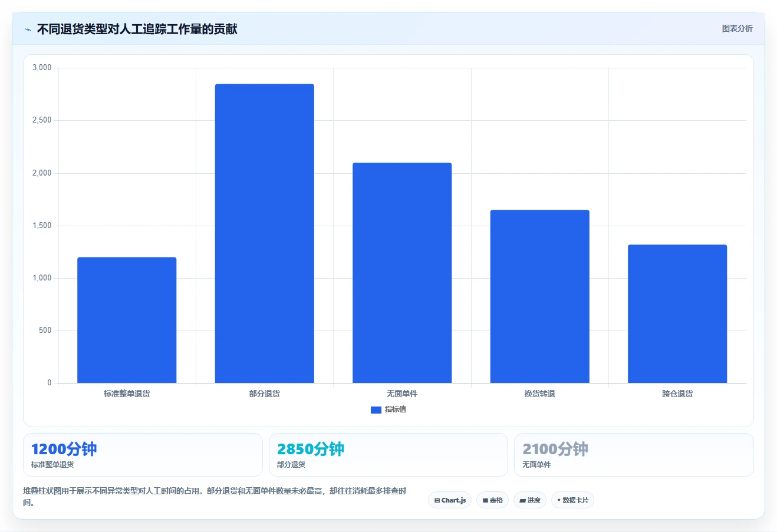Viewport: 777px width, 532px height.
Task: Click the 无面单件 bar in the chart
Action: point(402,273)
